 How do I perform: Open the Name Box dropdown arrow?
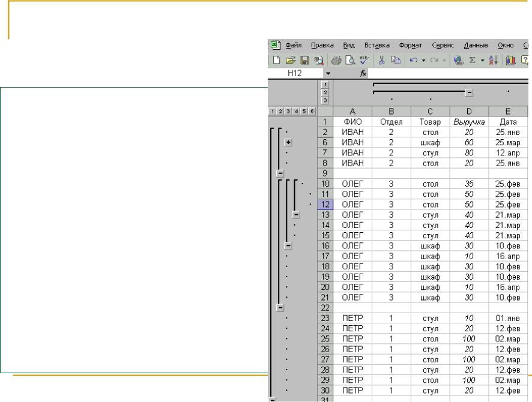click(328, 73)
